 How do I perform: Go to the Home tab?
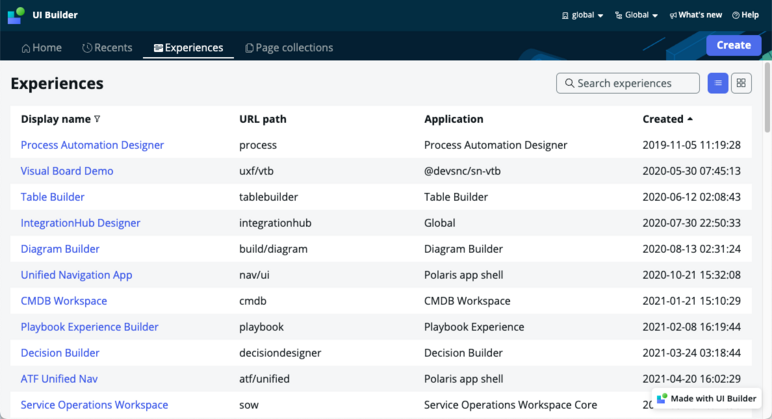pos(41,48)
